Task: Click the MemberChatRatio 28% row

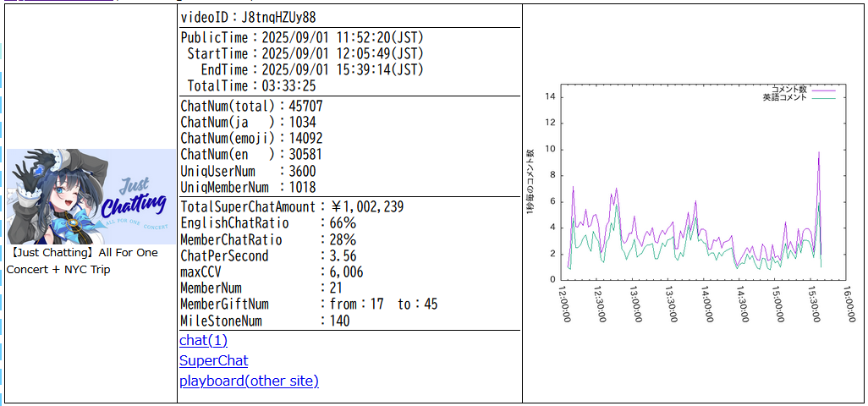Action: pyautogui.click(x=268, y=240)
